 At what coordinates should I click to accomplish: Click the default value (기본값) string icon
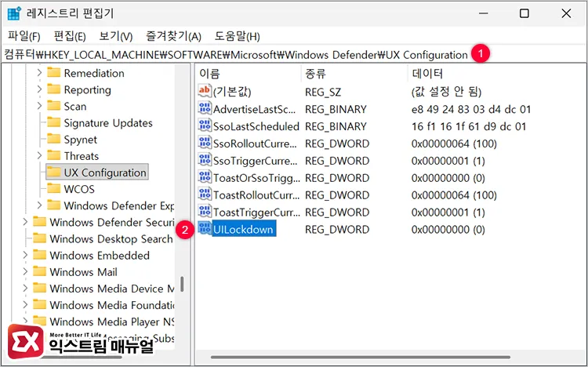[205, 91]
